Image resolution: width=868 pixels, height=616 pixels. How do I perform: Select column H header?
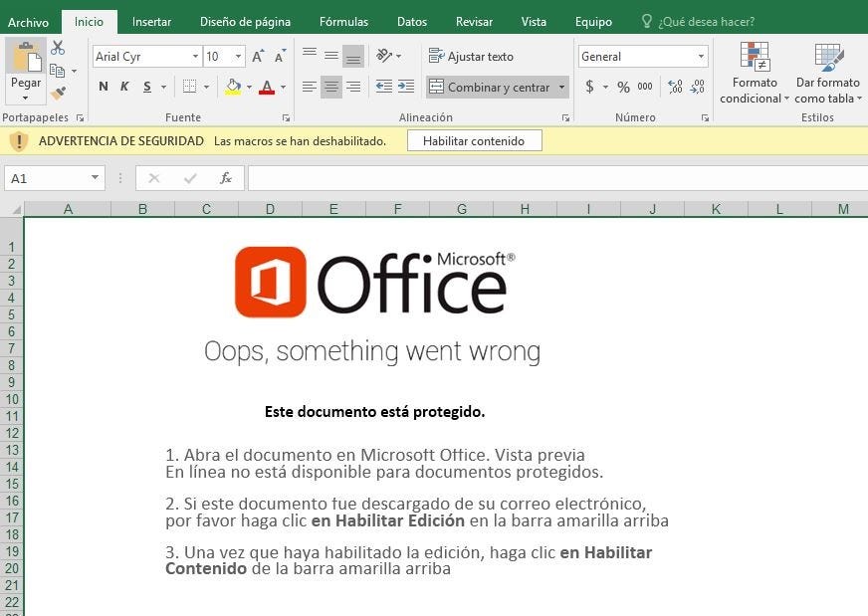pos(525,209)
